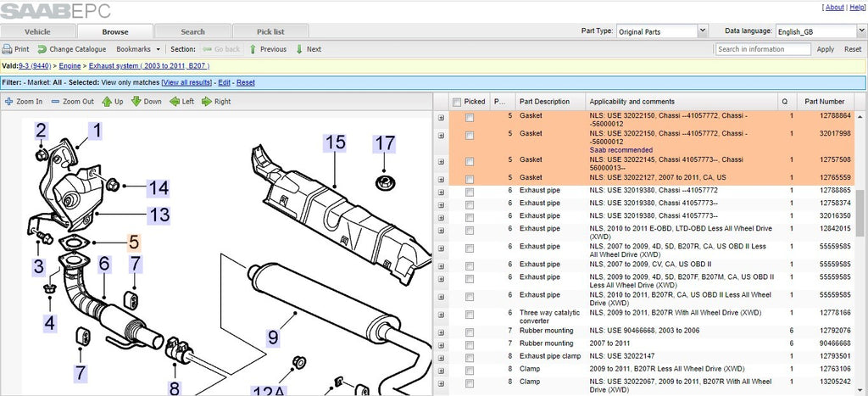Select callout 15 in the diagram
This screenshot has height=396, width=868.
[335, 143]
